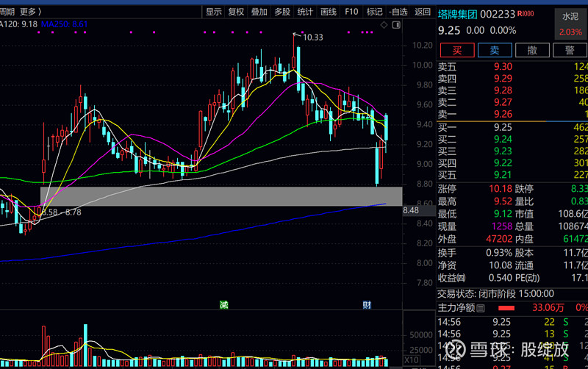Click the 33.06万 main net amount

click(x=548, y=308)
